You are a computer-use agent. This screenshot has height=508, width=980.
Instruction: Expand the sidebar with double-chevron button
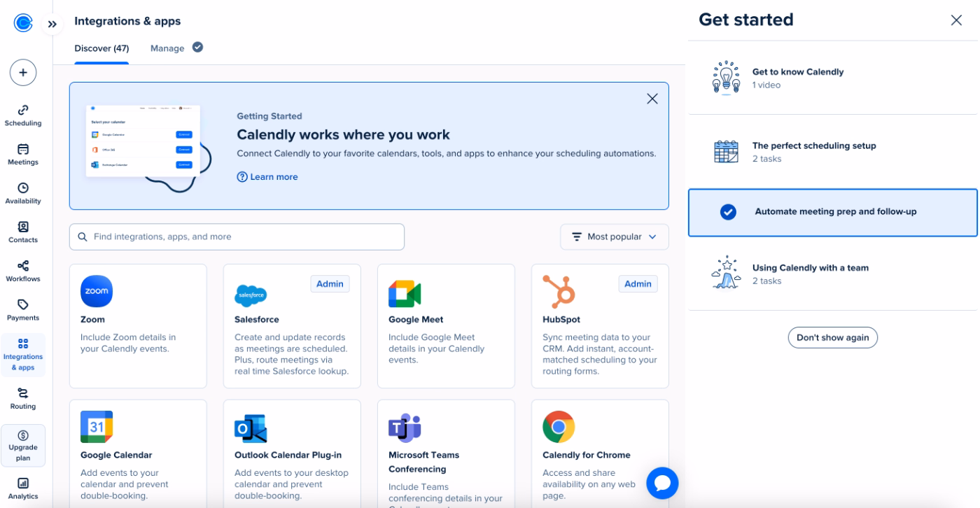[x=52, y=24]
